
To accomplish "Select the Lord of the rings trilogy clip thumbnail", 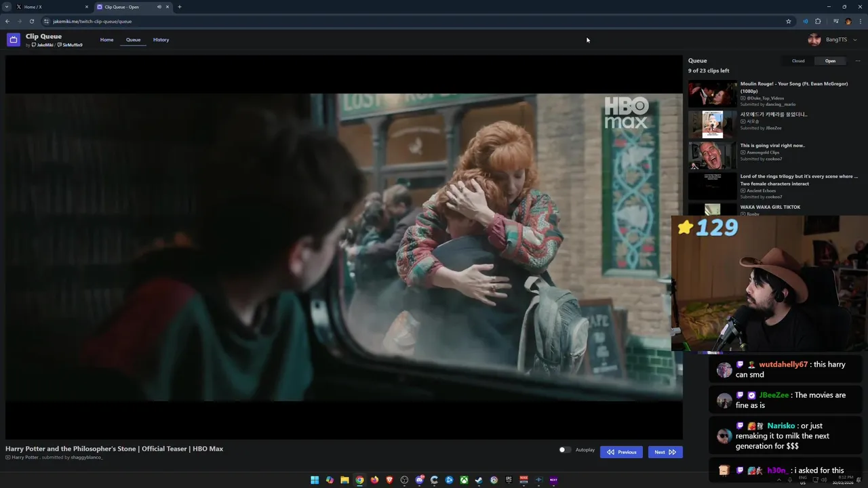I will (712, 186).
